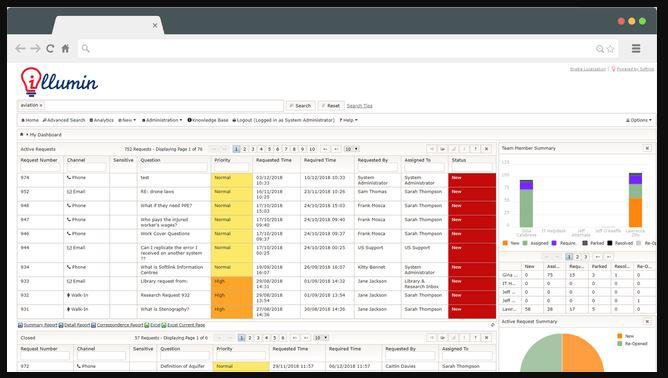Viewport: 668px width, 378px height.
Task: Click the orange New legend swatch in Team Member Summary
Action: (x=505, y=243)
